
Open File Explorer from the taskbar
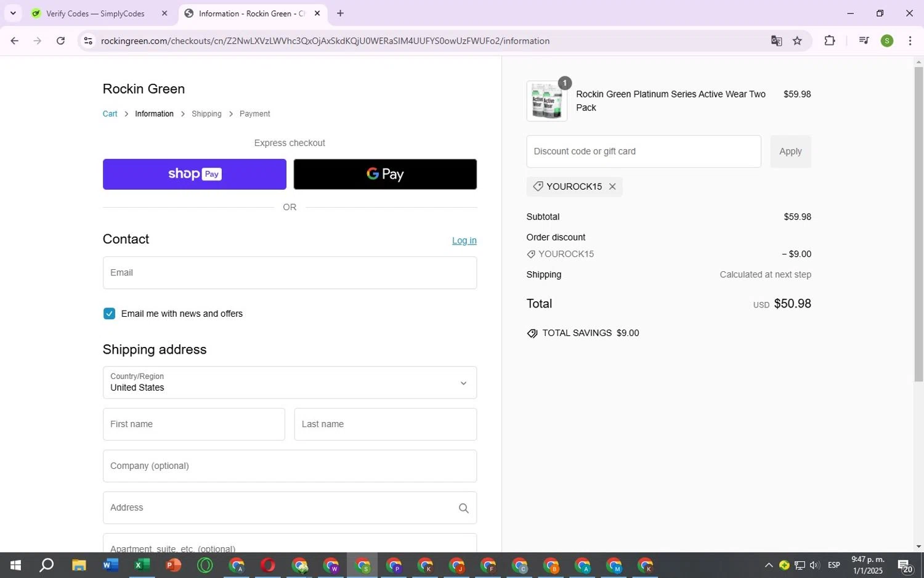coord(79,565)
